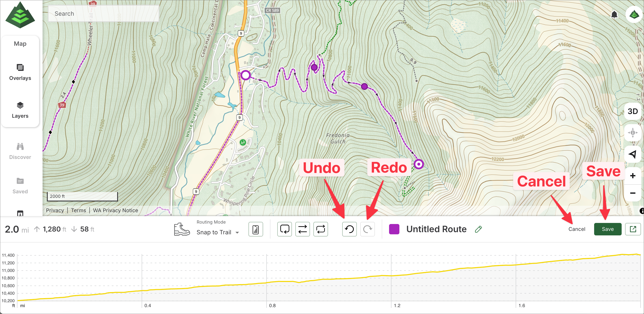Save the untitled route
Viewport: 644px width, 314px height.
(x=607, y=229)
